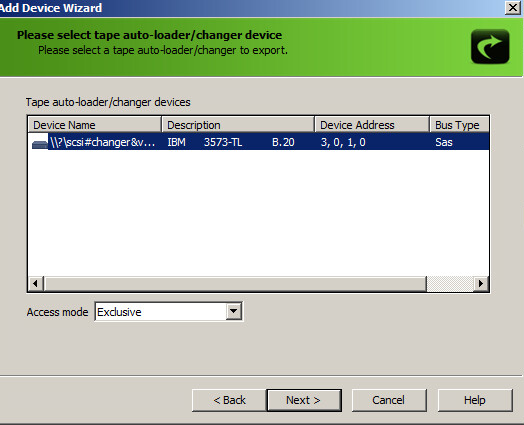Click the right scroll arrow of device list
The width and height of the screenshot is (524, 425).
(x=481, y=284)
